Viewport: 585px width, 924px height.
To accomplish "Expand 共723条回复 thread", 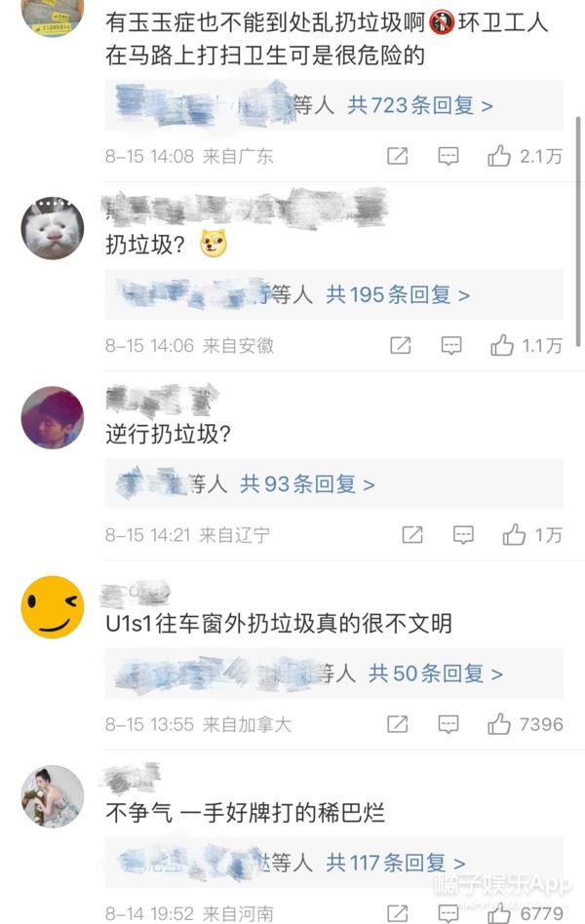I will point(420,105).
